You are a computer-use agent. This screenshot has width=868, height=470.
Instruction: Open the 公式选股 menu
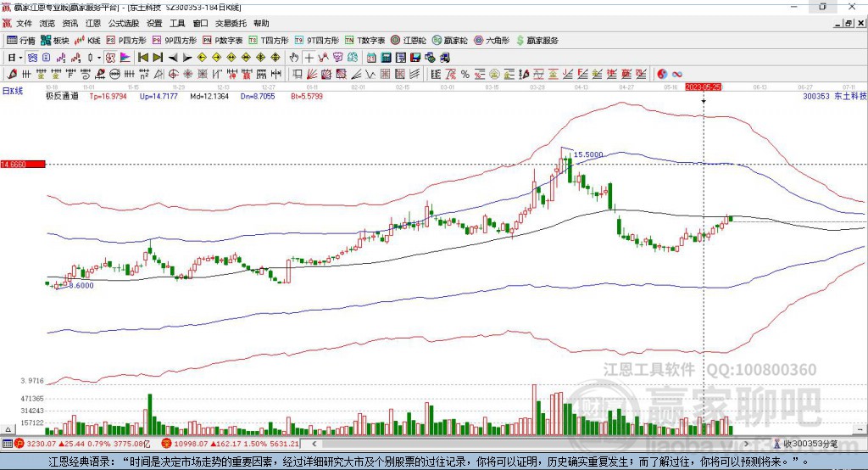click(124, 23)
